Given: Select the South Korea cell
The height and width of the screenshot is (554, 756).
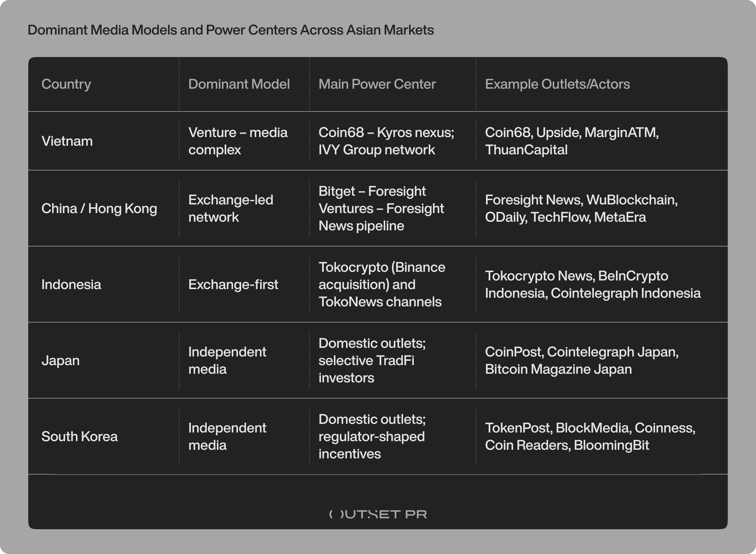Looking at the screenshot, I should pos(80,436).
